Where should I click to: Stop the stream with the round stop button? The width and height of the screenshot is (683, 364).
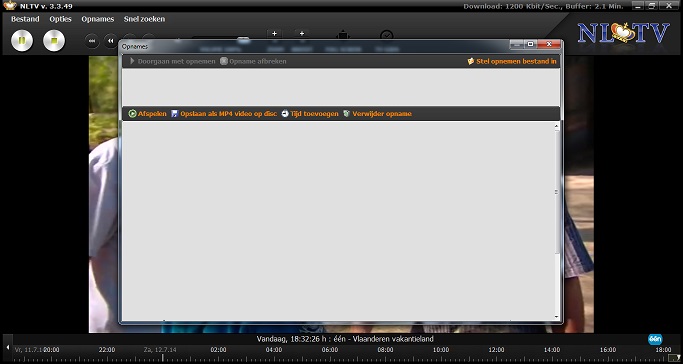pyautogui.click(x=54, y=40)
